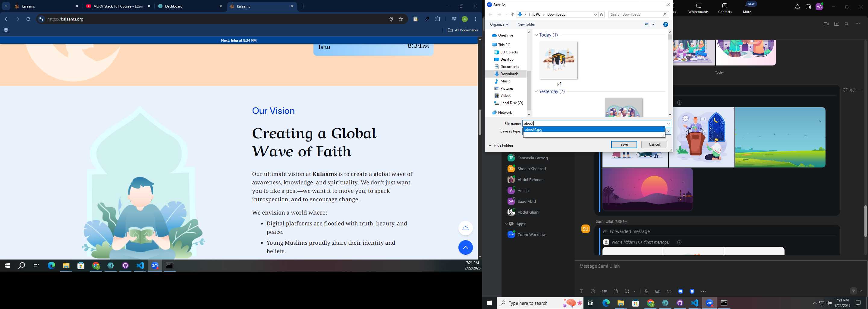Toggle text formatting in Zoom composer

(581, 291)
